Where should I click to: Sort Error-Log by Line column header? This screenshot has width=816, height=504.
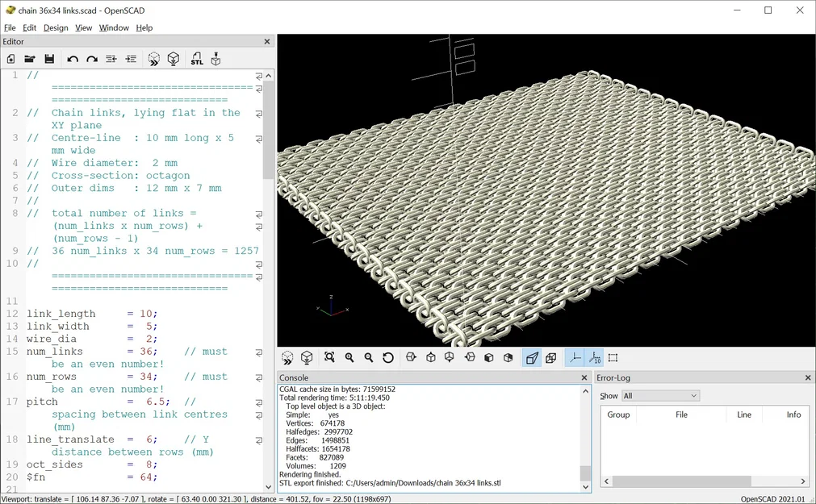click(743, 414)
